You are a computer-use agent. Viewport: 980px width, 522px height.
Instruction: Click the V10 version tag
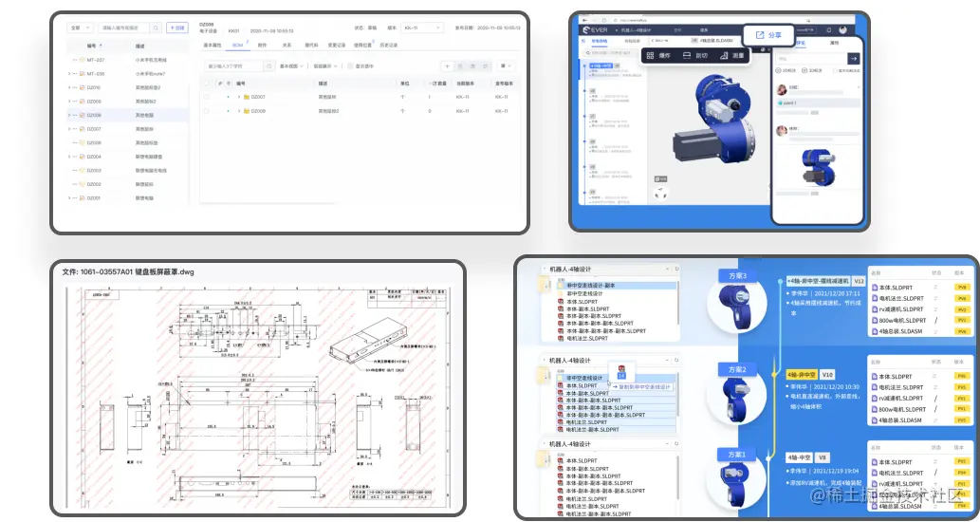[827, 375]
